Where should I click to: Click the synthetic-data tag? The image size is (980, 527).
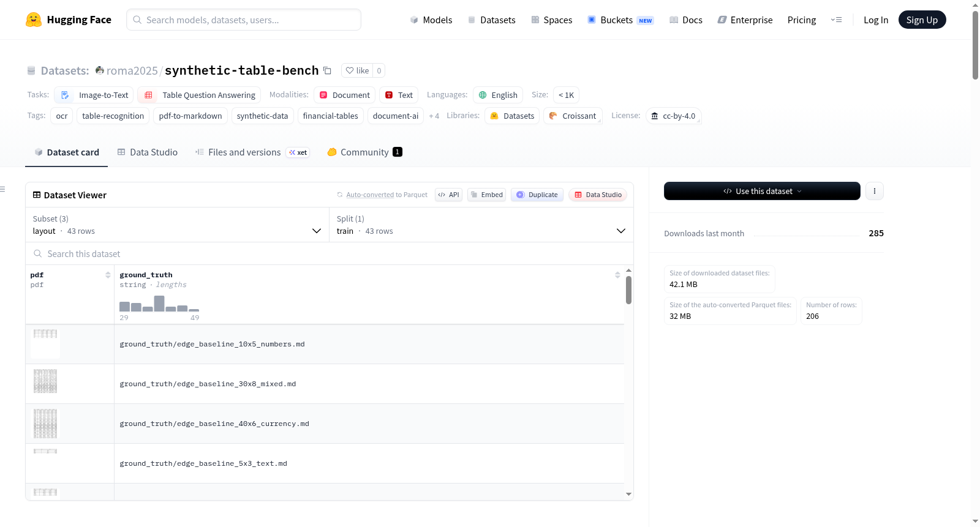click(263, 116)
